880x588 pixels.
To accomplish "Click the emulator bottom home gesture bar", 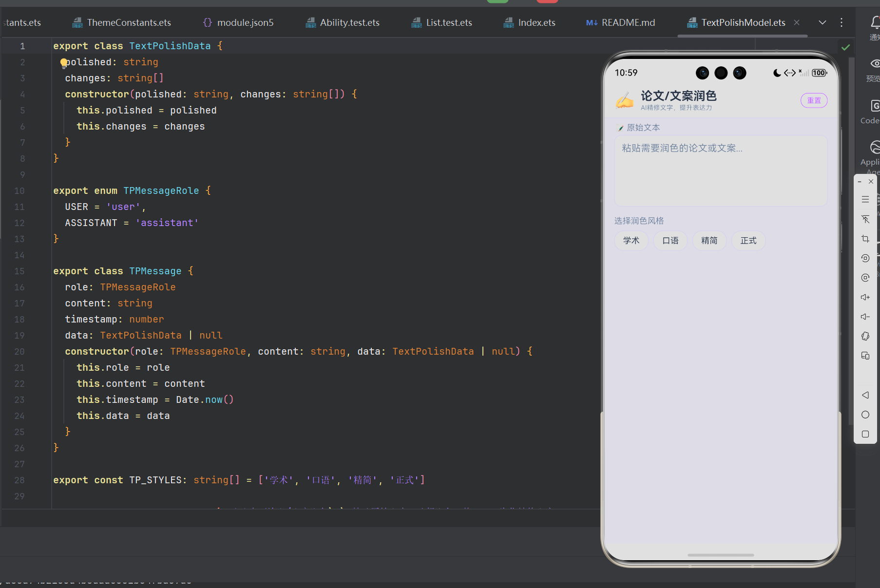I will coord(721,555).
